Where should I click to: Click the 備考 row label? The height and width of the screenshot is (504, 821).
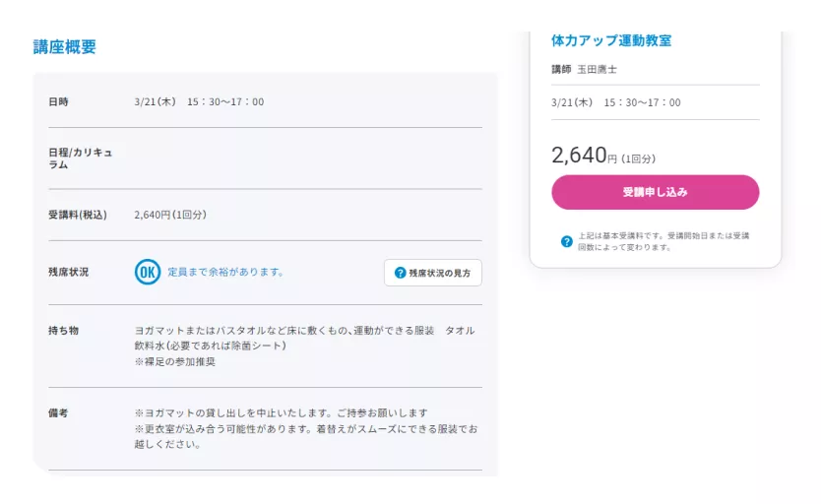click(x=58, y=412)
